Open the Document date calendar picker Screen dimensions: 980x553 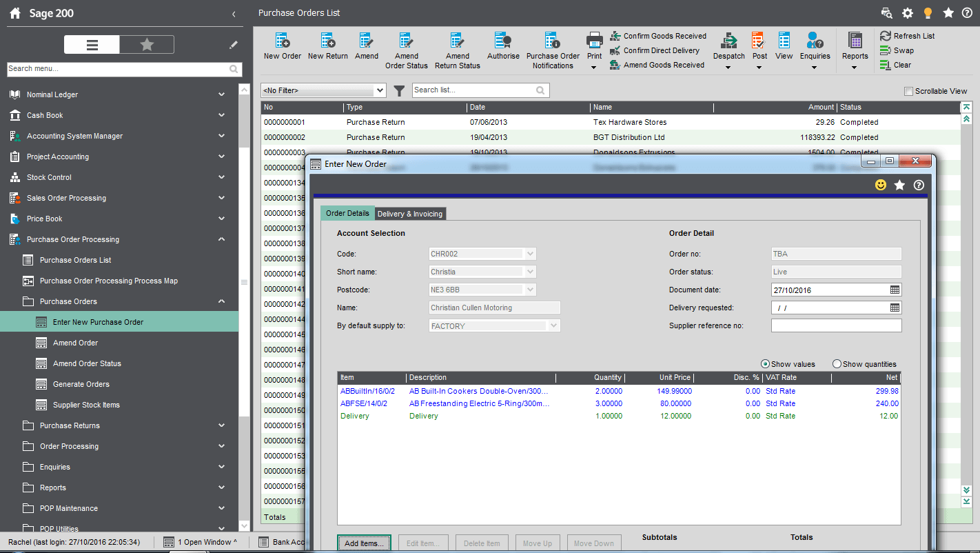(x=895, y=290)
